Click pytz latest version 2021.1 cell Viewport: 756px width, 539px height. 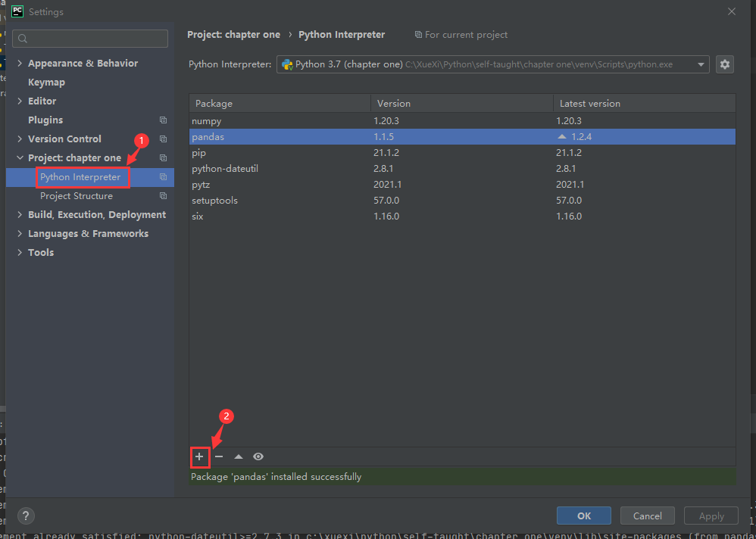click(570, 185)
